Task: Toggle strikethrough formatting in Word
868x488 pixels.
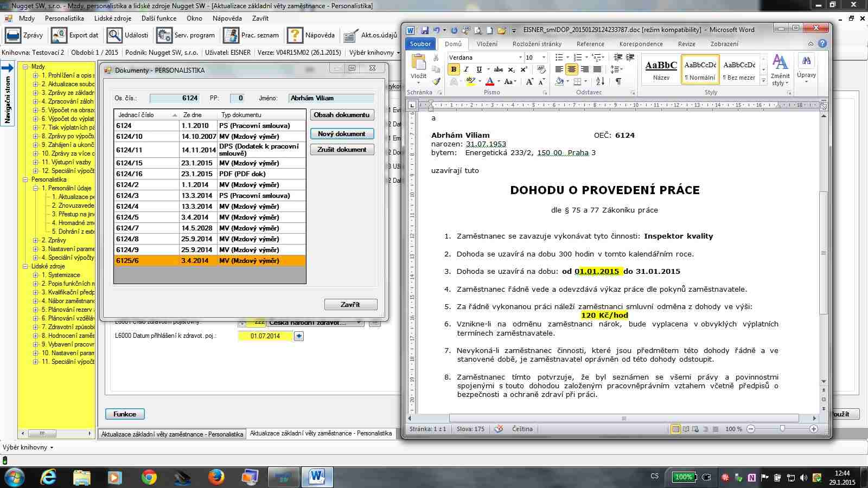Action: [499, 69]
